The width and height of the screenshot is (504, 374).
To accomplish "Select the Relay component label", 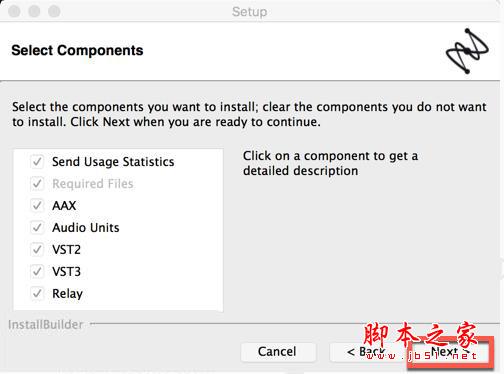I will [x=67, y=294].
